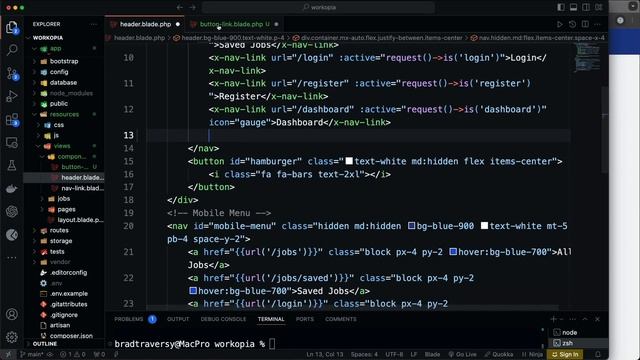The width and height of the screenshot is (640, 360).
Task: Open the Source Control view
Action: [12, 73]
